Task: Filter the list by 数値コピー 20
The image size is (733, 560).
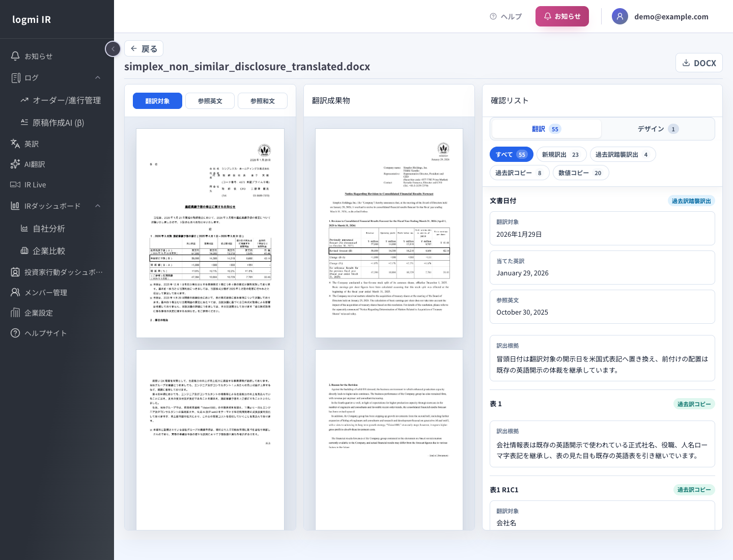Action: click(581, 173)
